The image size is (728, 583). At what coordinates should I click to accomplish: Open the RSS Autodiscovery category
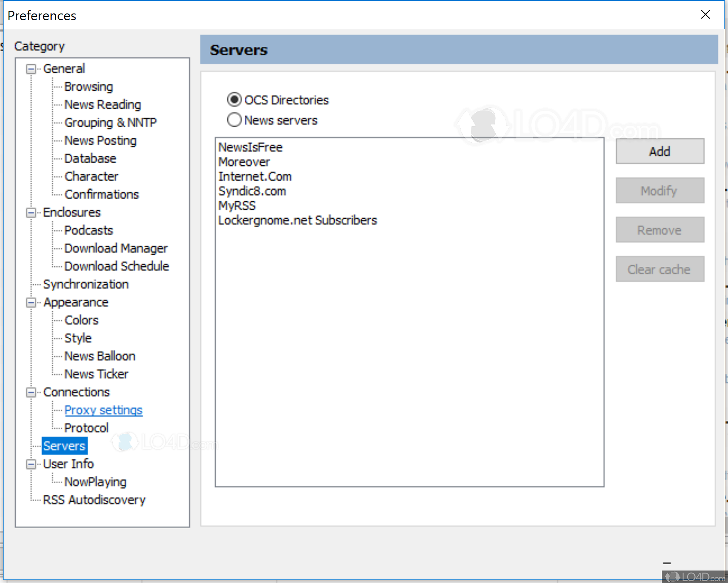pos(94,500)
